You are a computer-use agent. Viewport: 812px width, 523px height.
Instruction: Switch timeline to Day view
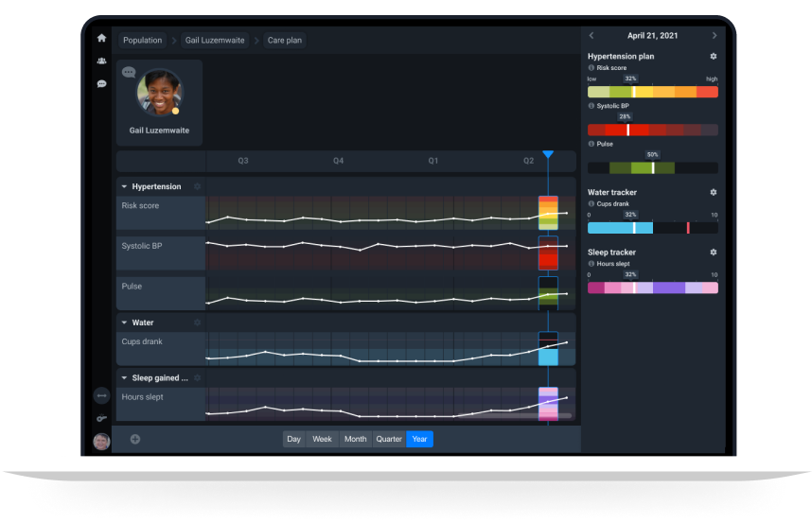[x=293, y=439]
